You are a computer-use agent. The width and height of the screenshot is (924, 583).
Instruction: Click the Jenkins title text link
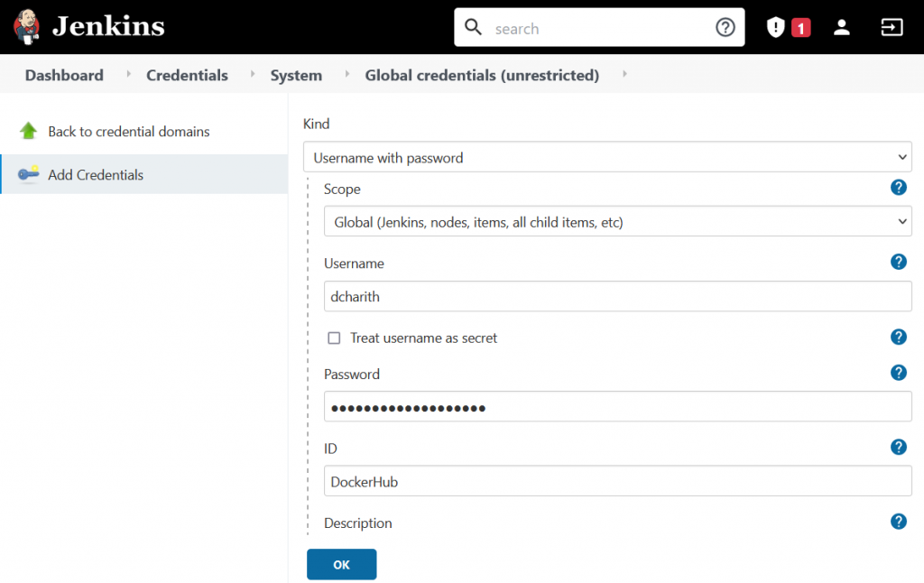(x=108, y=26)
